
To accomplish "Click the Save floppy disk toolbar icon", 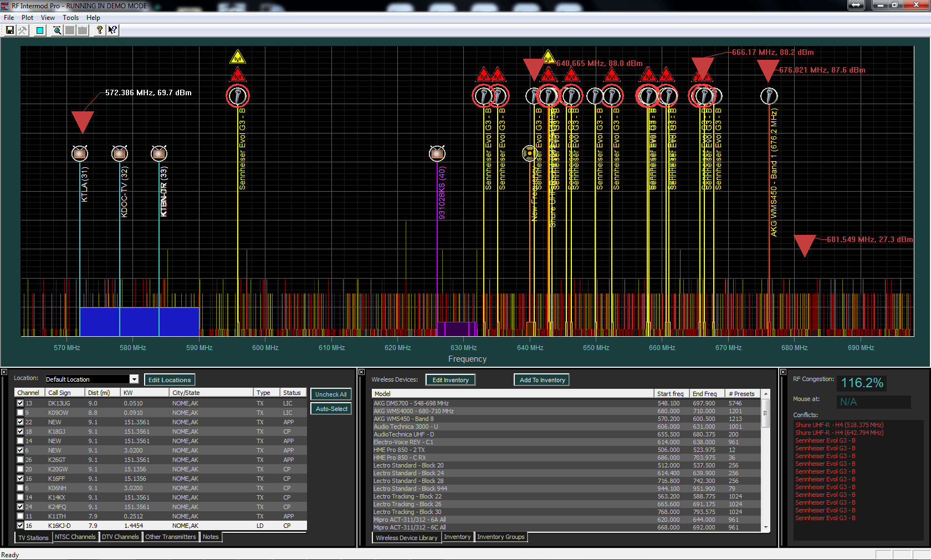I will (10, 30).
